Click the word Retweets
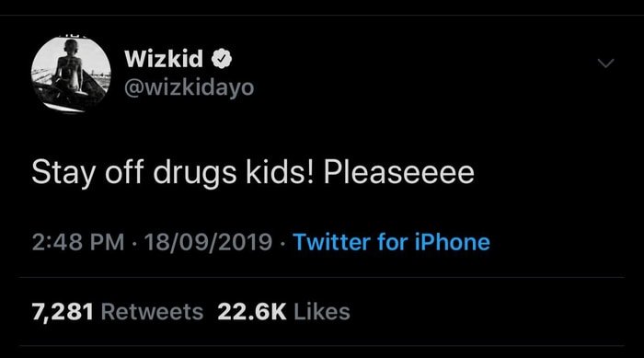644x358 pixels. [x=153, y=312]
